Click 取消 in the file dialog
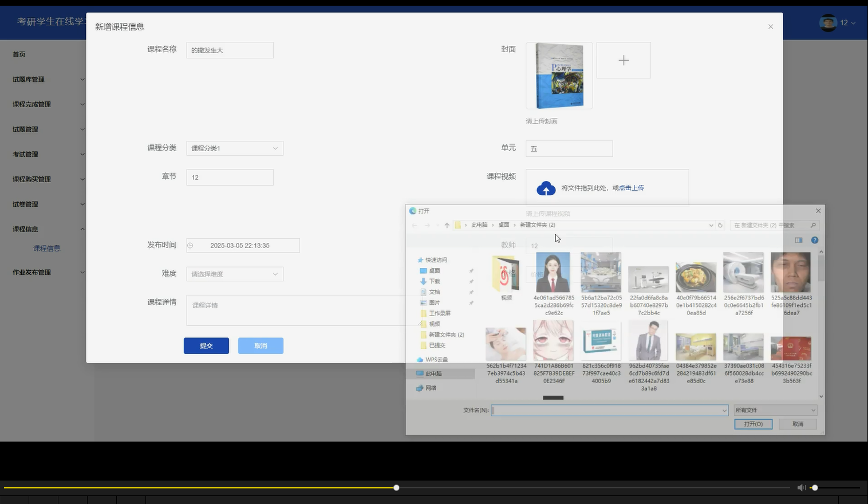 tap(798, 424)
